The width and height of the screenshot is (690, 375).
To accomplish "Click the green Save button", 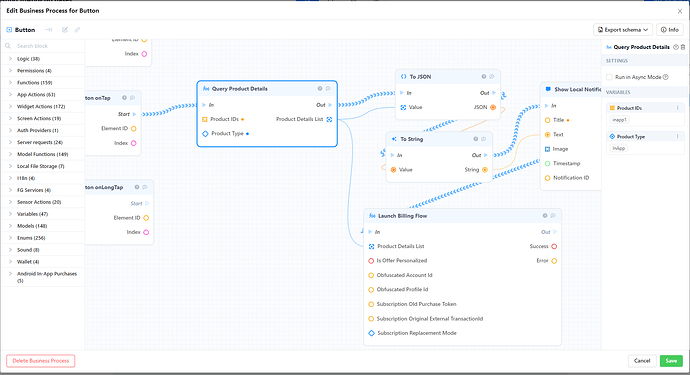I will pos(671,361).
